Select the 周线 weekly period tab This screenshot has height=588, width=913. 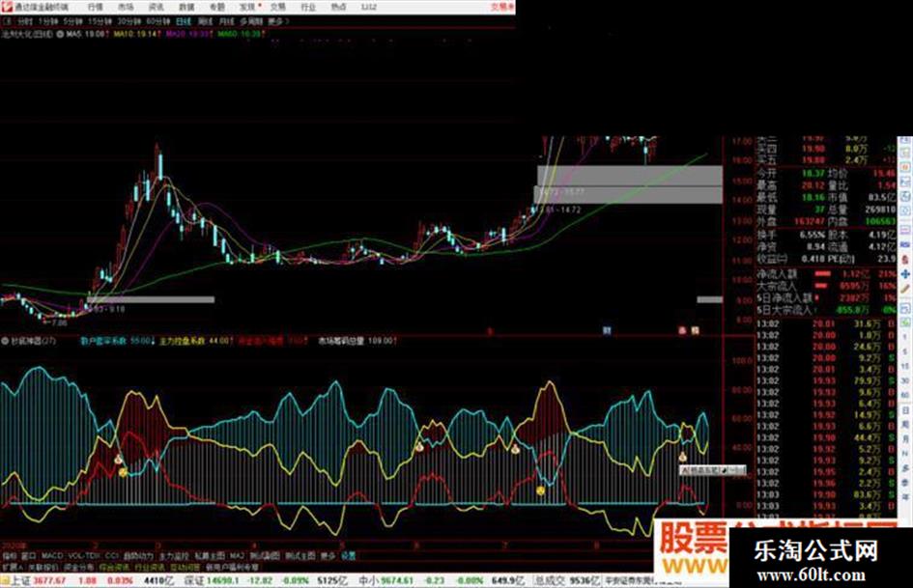click(205, 21)
